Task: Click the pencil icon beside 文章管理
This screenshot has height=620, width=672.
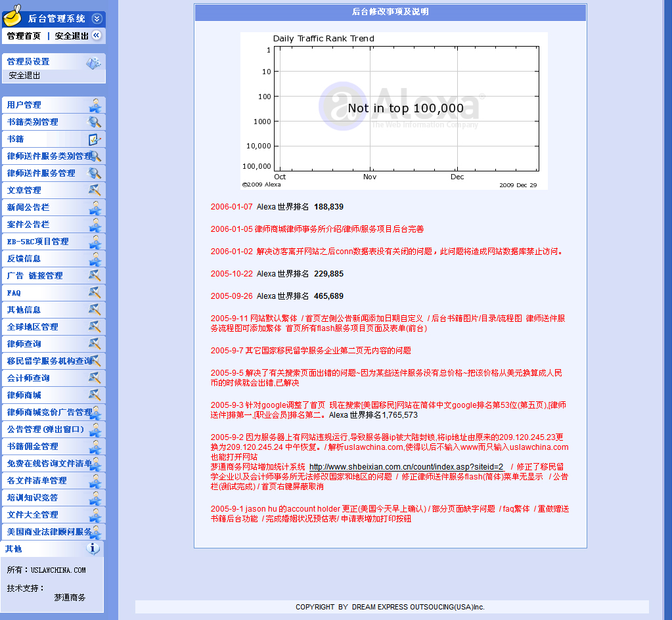Action: click(x=95, y=190)
